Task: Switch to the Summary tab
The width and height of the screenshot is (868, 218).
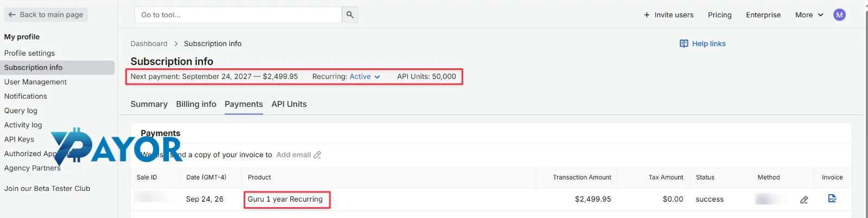Action: pos(149,104)
